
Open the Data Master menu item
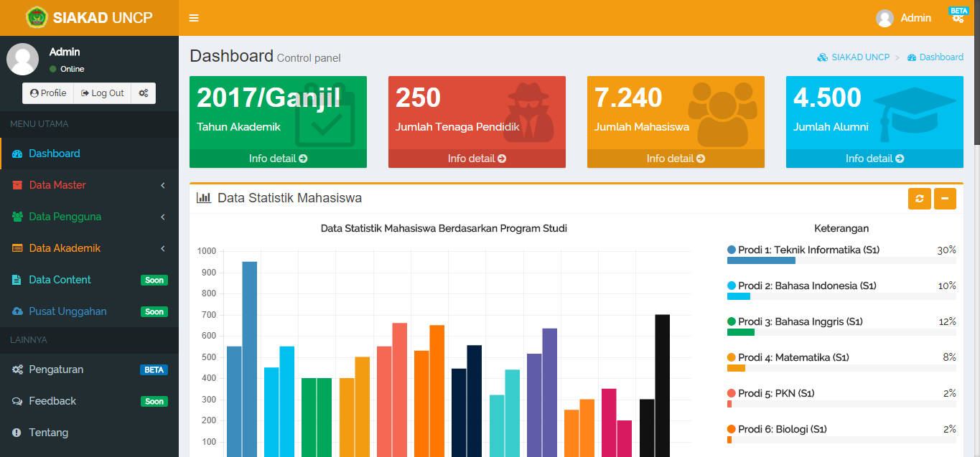89,185
